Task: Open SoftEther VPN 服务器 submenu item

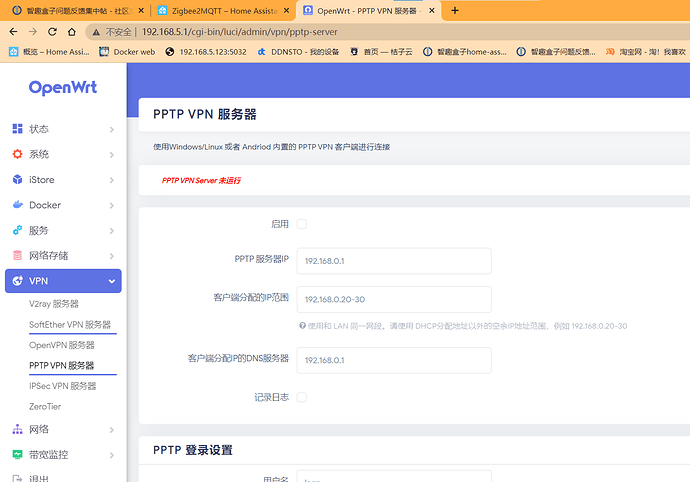Action: click(70, 324)
